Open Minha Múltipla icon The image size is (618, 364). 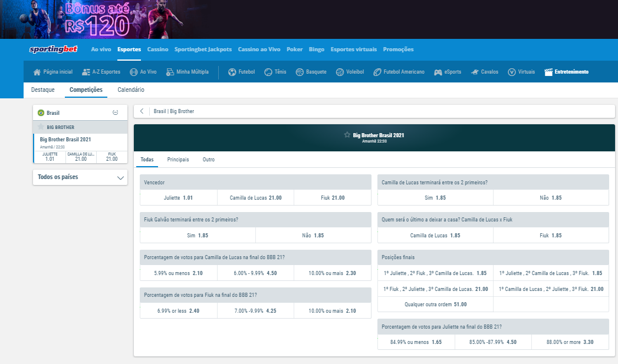[x=170, y=72]
